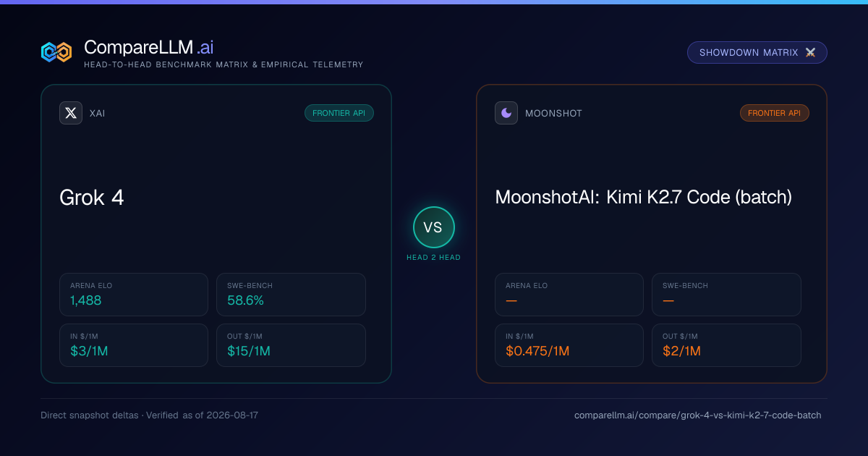Click the $15/1M output price tile
The image size is (868, 456).
coord(291,345)
